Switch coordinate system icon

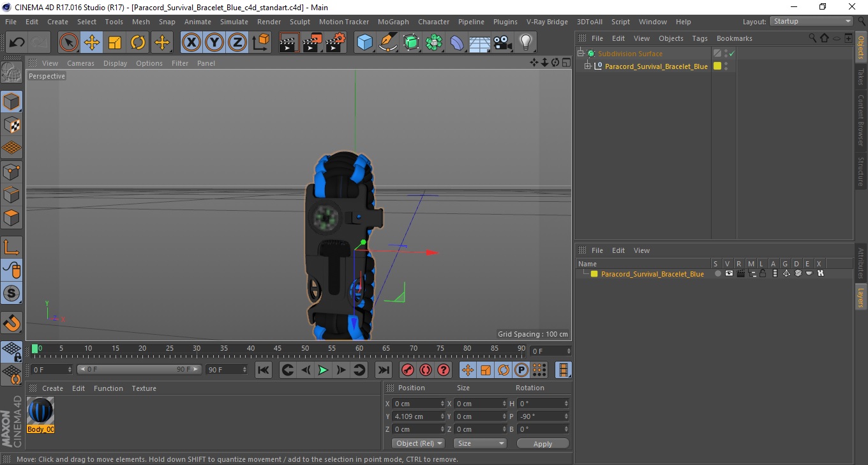coord(260,43)
